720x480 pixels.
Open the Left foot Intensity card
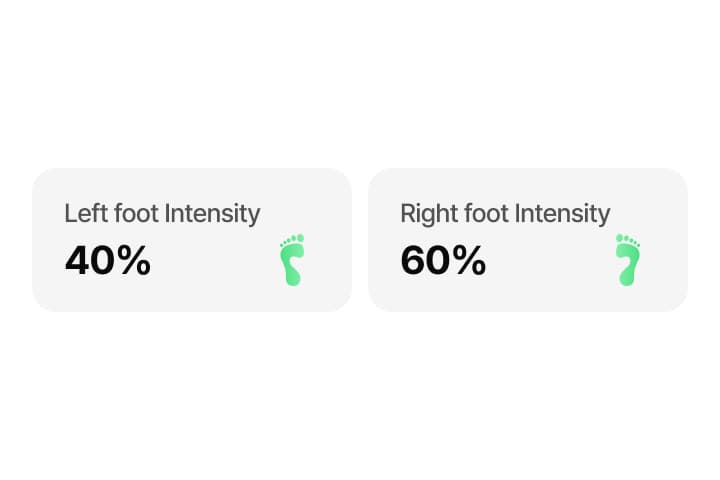pyautogui.click(x=192, y=240)
